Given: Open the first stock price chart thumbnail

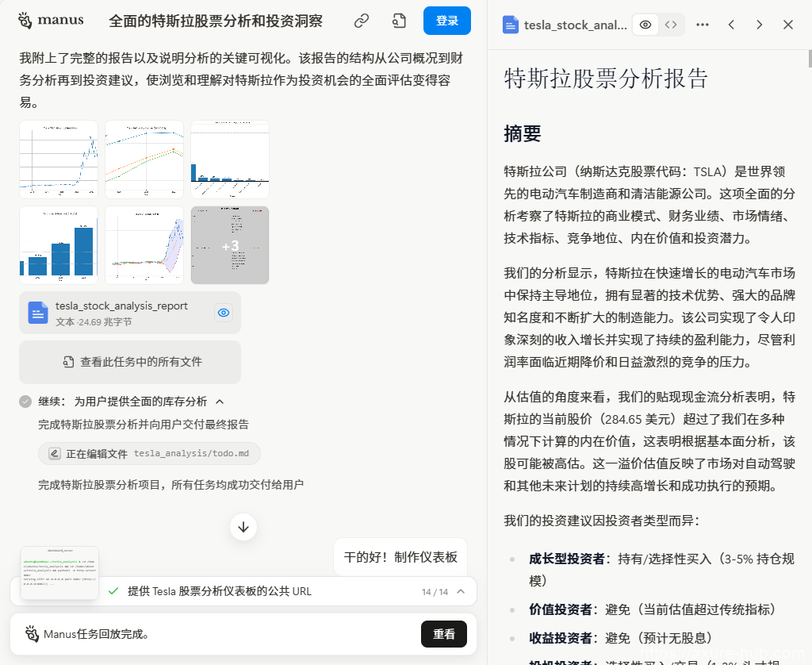Looking at the screenshot, I should (59, 160).
